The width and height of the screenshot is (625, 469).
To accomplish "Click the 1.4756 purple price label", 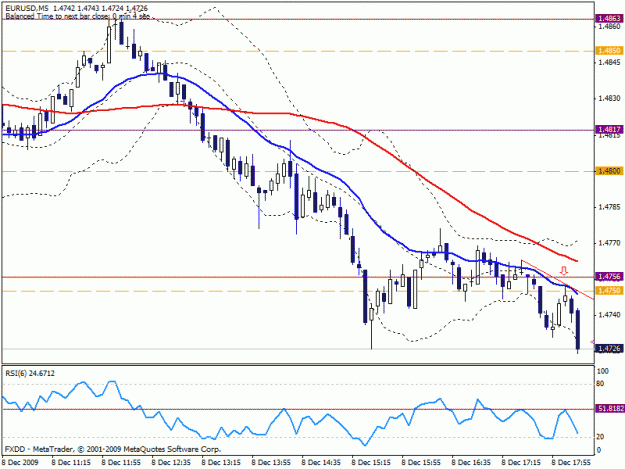I will pos(609,277).
